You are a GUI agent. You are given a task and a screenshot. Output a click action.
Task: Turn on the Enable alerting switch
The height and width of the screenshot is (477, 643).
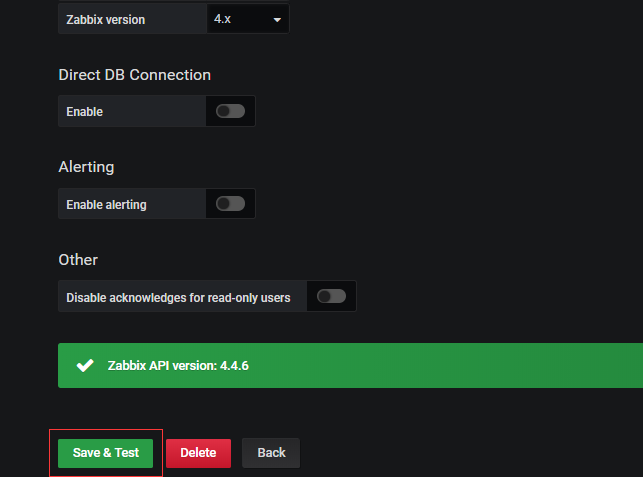click(x=230, y=204)
